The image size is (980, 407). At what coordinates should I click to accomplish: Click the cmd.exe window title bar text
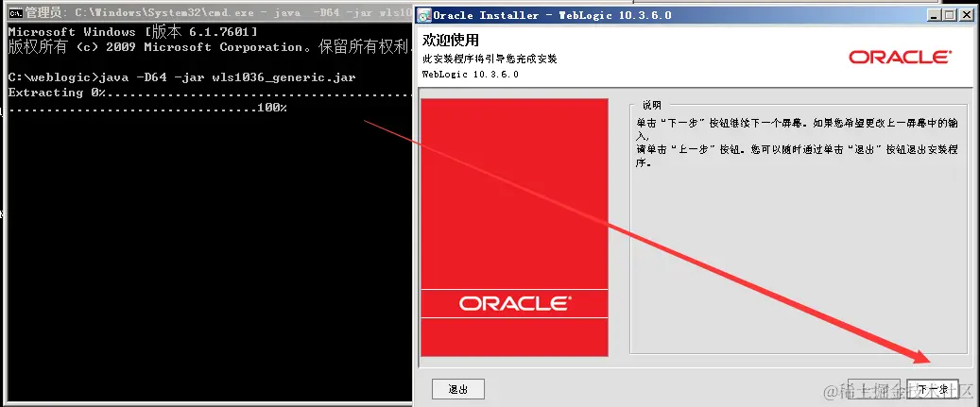click(x=217, y=12)
